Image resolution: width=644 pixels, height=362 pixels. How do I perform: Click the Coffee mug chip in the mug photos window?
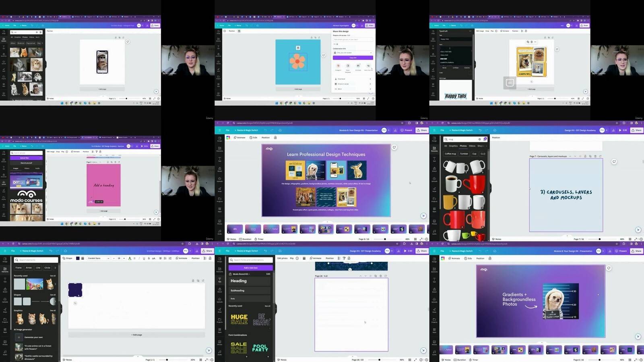(x=450, y=153)
